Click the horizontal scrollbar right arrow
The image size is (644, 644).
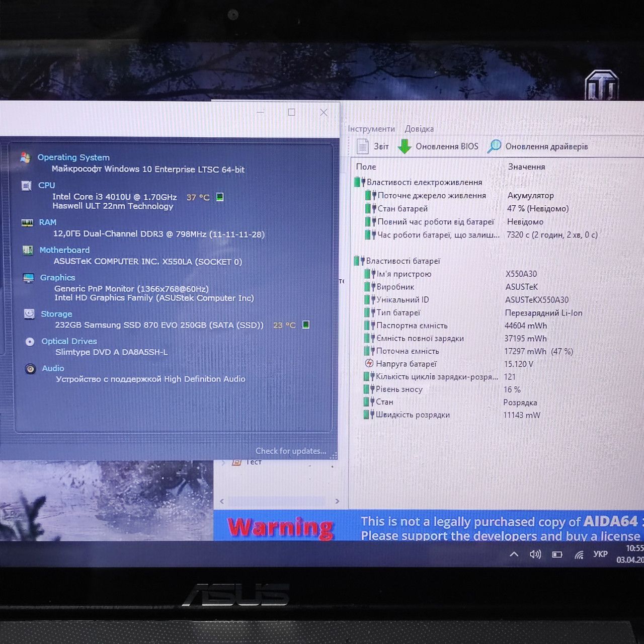[337, 501]
